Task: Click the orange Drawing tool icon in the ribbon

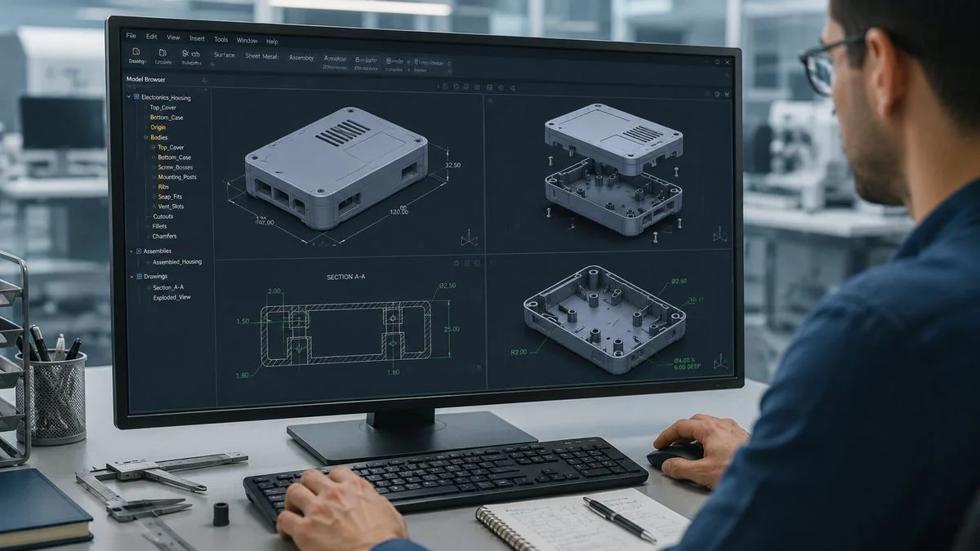Action: point(136,51)
